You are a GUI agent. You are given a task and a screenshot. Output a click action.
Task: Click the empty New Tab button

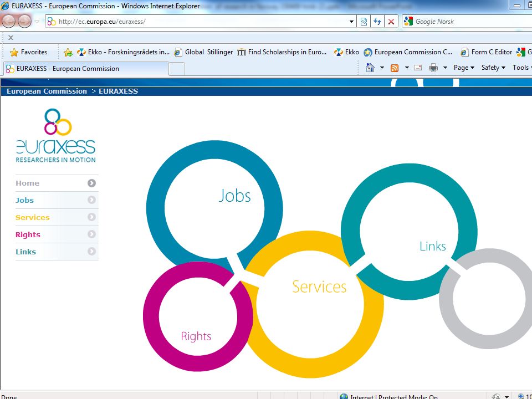(x=177, y=69)
